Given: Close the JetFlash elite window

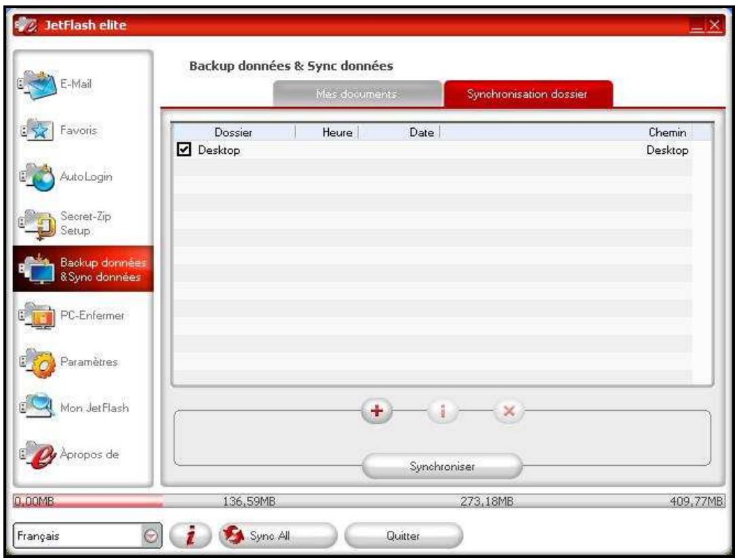Looking at the screenshot, I should [x=714, y=25].
